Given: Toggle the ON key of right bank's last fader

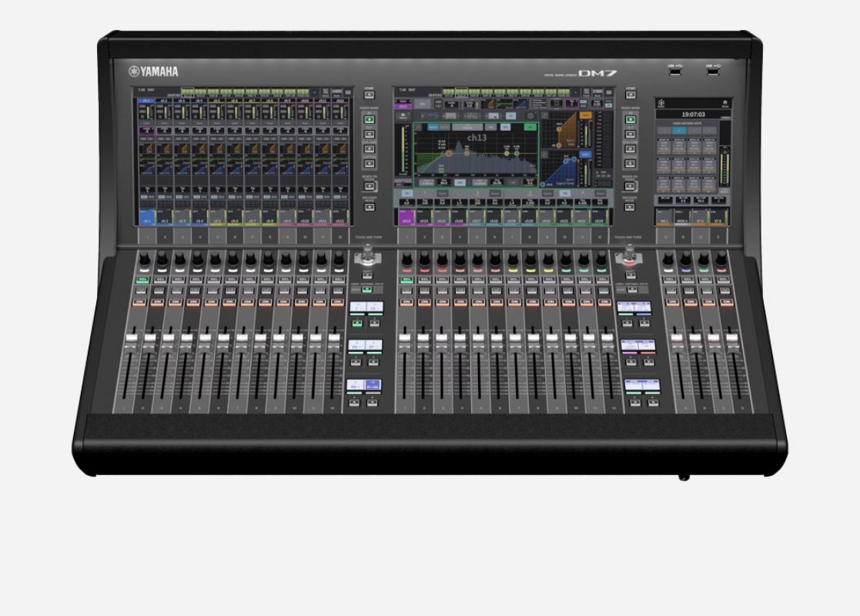Looking at the screenshot, I should (x=727, y=303).
